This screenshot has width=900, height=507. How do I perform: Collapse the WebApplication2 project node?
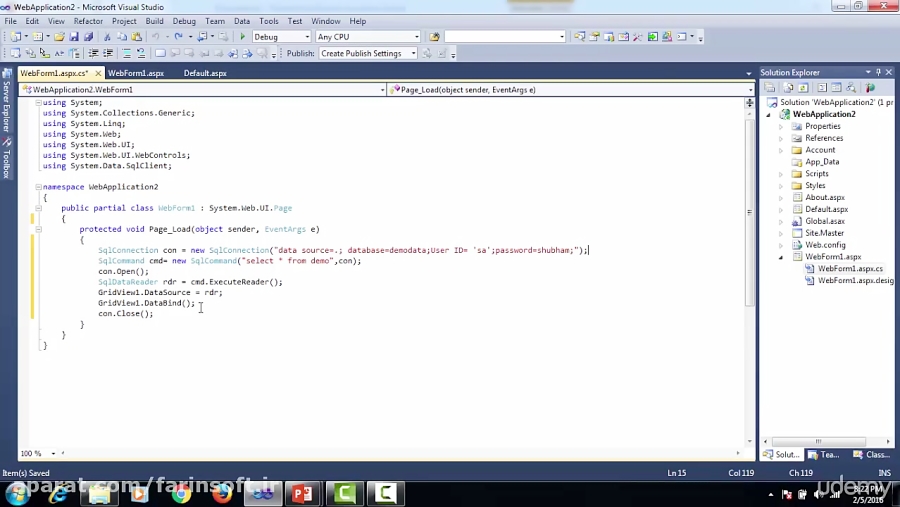coord(769,115)
